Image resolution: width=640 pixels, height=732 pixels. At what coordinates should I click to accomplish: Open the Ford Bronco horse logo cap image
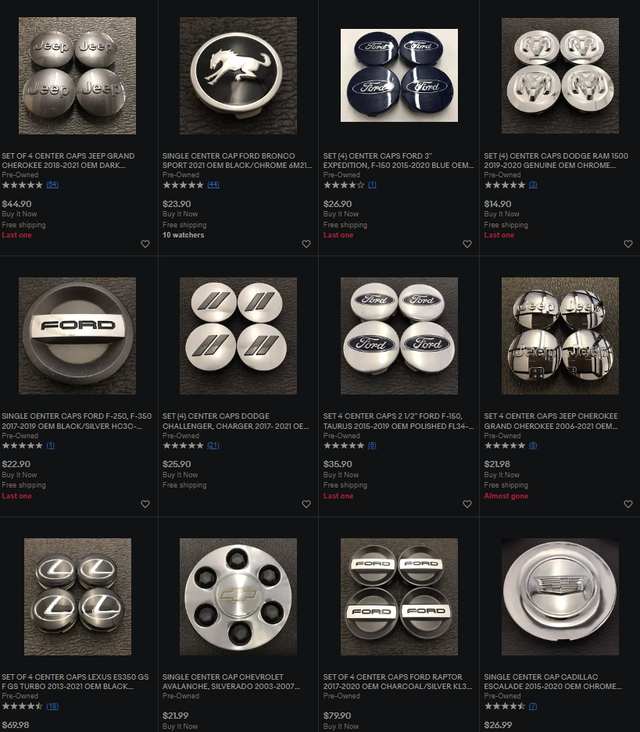pos(238,76)
